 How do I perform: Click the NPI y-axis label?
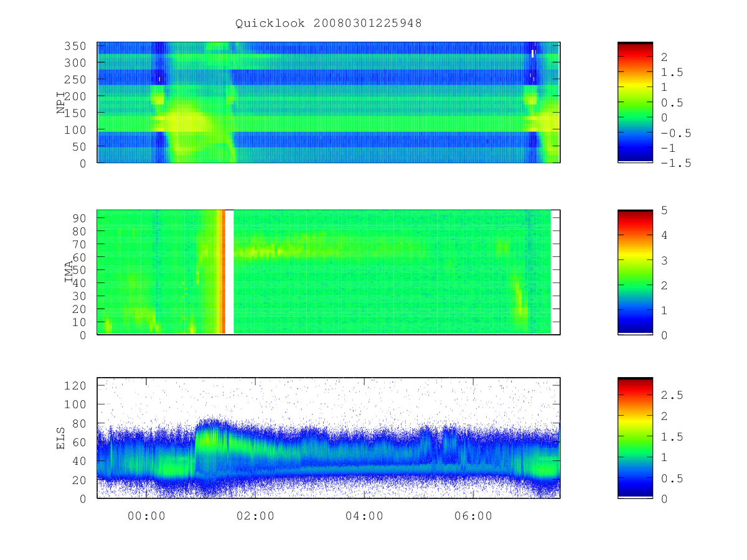tap(61, 103)
